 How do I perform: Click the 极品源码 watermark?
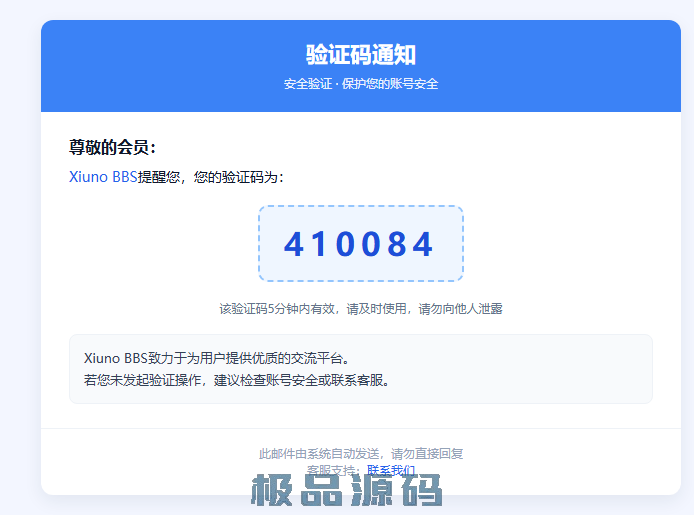(346, 492)
